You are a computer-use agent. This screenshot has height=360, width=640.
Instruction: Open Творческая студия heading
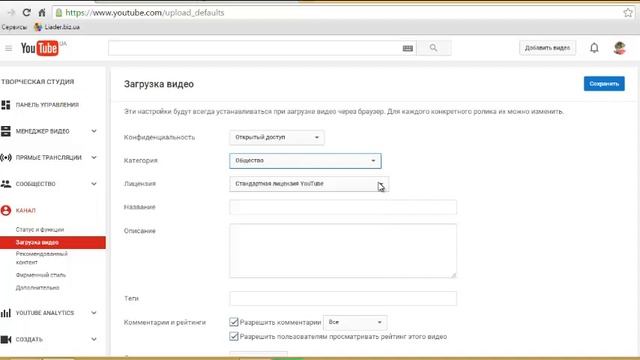38,82
